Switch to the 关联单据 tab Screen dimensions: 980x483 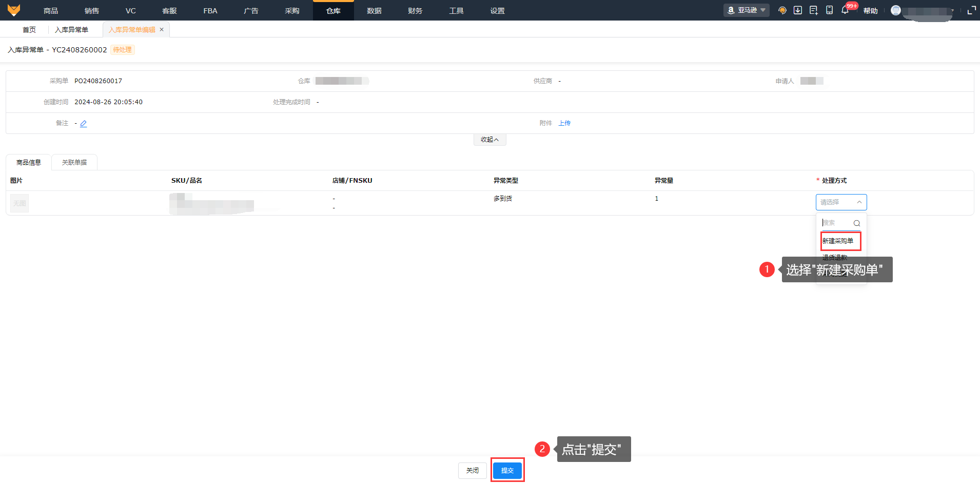[x=74, y=163]
